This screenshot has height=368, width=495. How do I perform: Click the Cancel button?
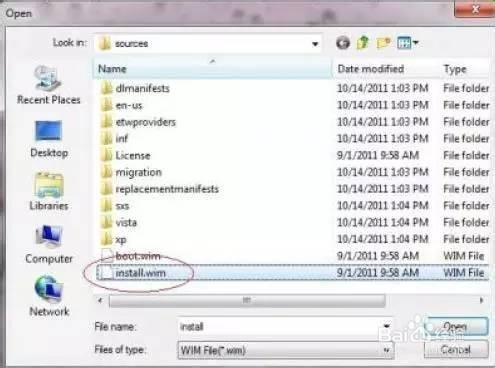point(456,349)
